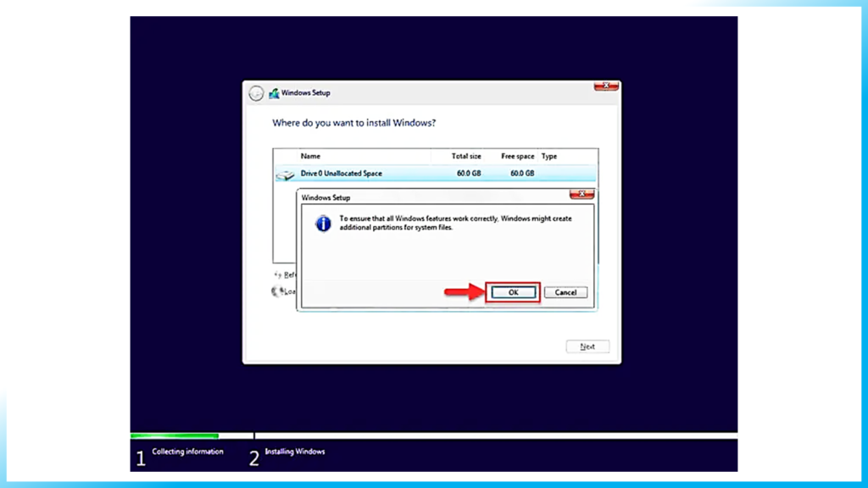
Task: Click Next to continue Windows installation
Action: pyautogui.click(x=587, y=346)
